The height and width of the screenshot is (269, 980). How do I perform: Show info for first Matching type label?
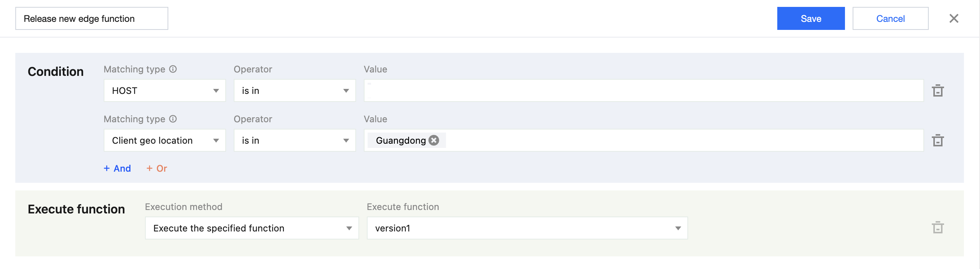(x=173, y=69)
